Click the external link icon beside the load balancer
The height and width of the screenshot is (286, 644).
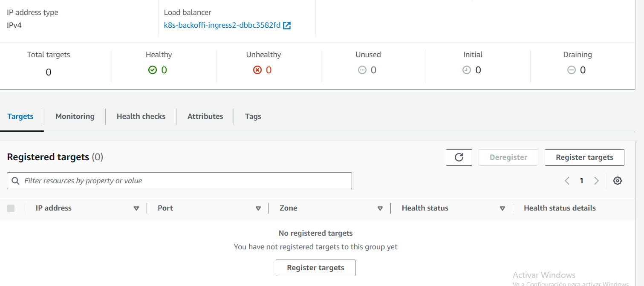[x=287, y=25]
